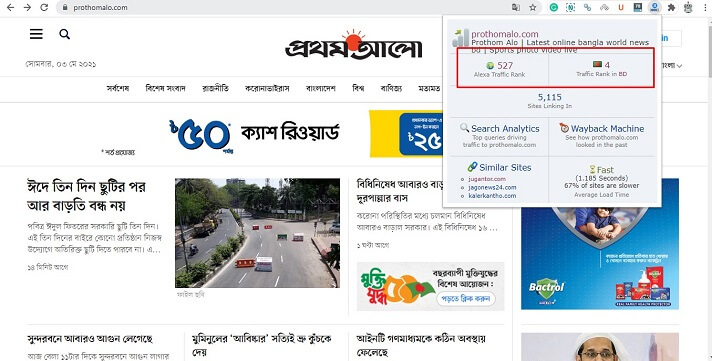Open the green Grammarly extension
The height and width of the screenshot is (361, 712).
(x=554, y=7)
